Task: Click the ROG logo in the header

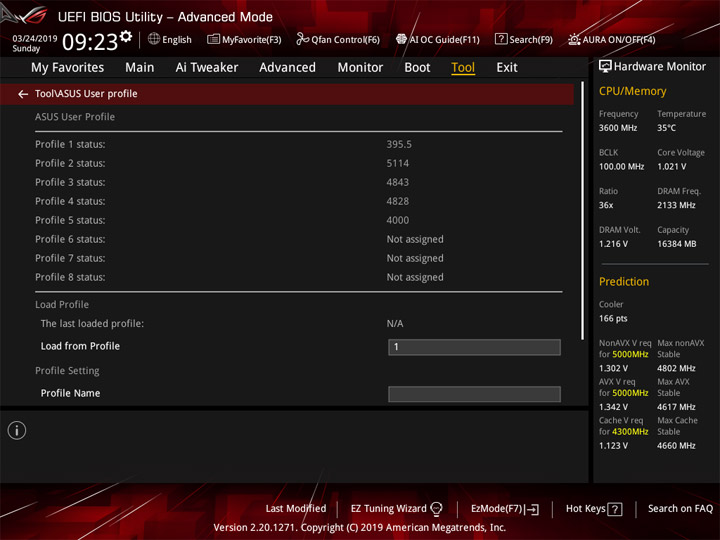Action: pyautogui.click(x=24, y=14)
